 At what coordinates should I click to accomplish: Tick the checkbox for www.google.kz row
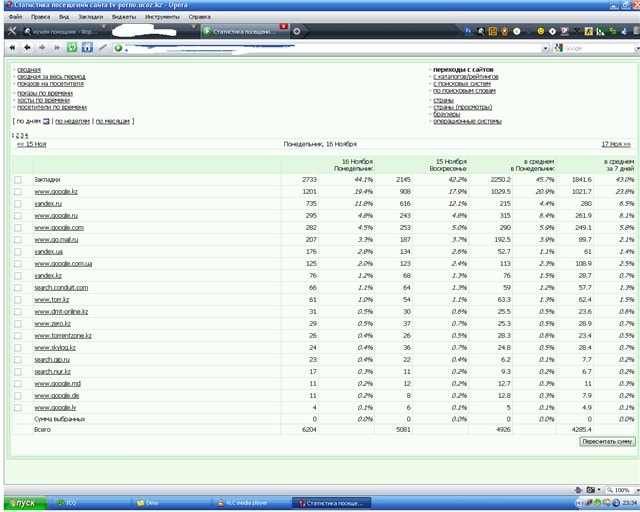pos(18,191)
